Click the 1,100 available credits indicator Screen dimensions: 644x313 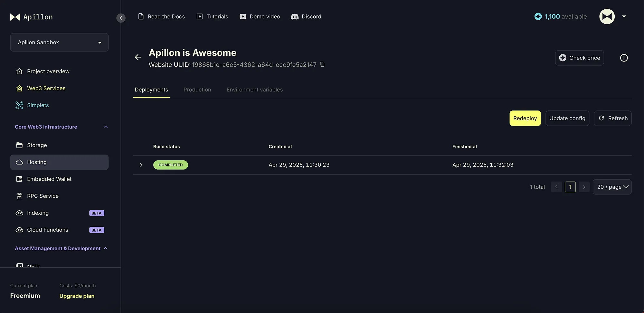pos(561,16)
